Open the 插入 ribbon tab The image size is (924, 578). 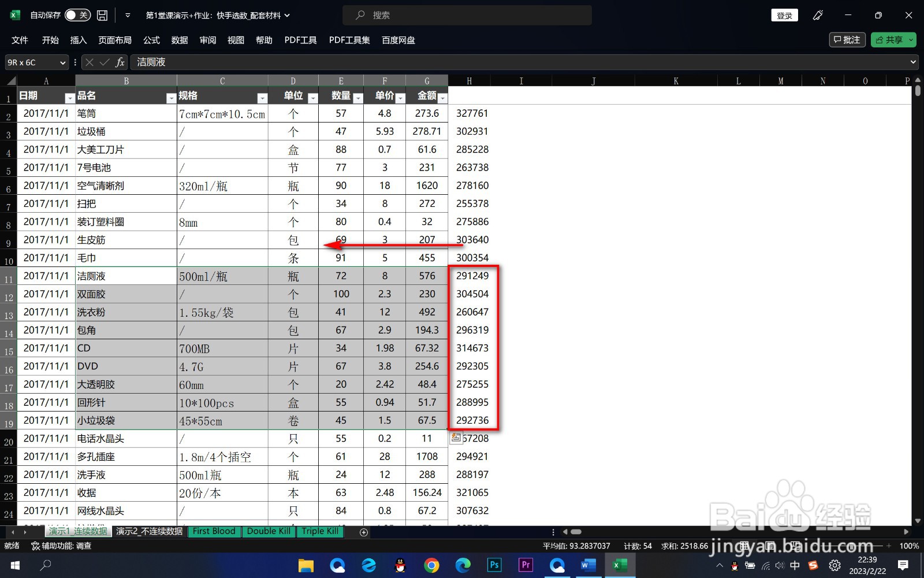click(79, 40)
